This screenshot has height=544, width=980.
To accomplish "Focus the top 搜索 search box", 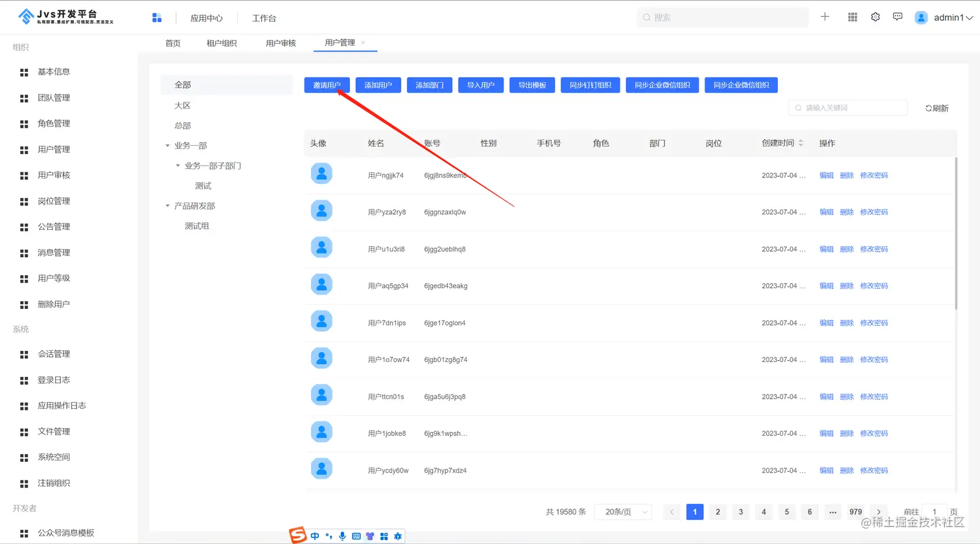I will (723, 17).
